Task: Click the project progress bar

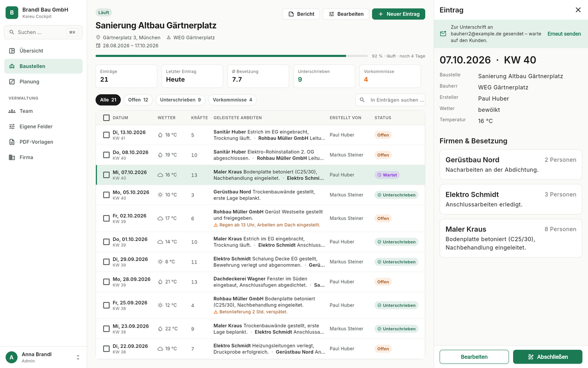Action: coord(231,56)
